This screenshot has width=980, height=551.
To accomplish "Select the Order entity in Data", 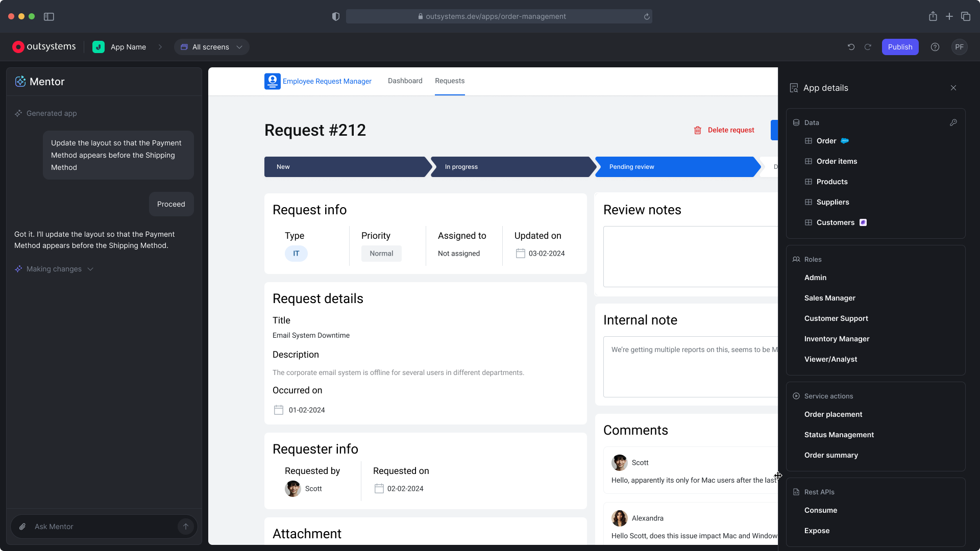I will pos(826,141).
